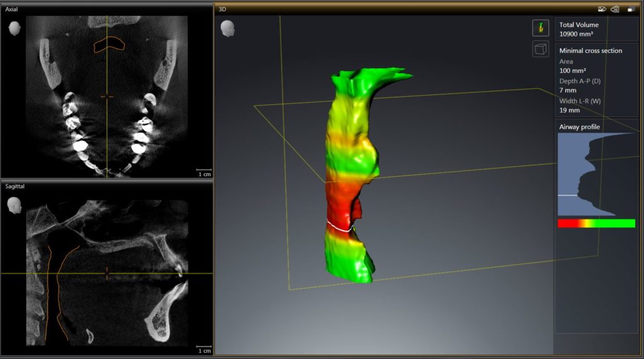This screenshot has width=644, height=359.
Task: Select the orange airway outline in Axial view
Action: point(109,45)
